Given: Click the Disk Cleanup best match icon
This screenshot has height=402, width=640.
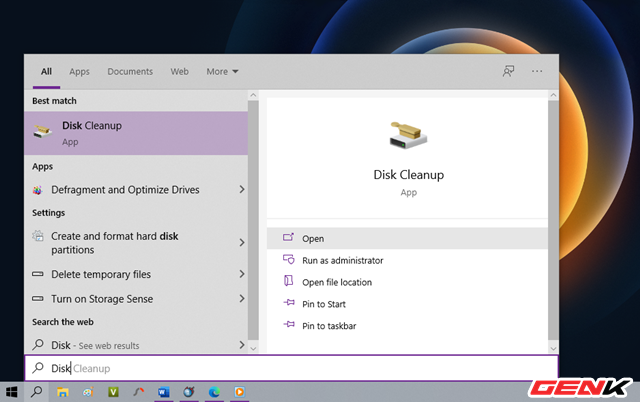Looking at the screenshot, I should (43, 132).
